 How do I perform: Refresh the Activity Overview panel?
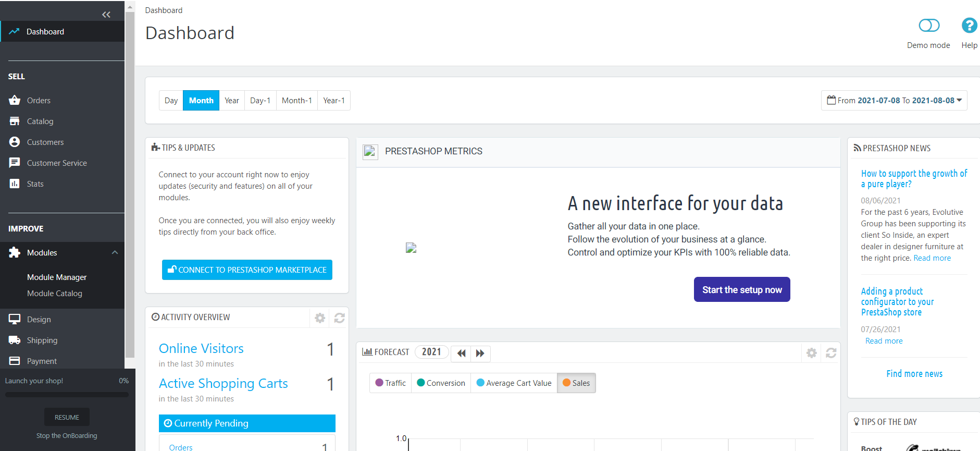(x=339, y=318)
